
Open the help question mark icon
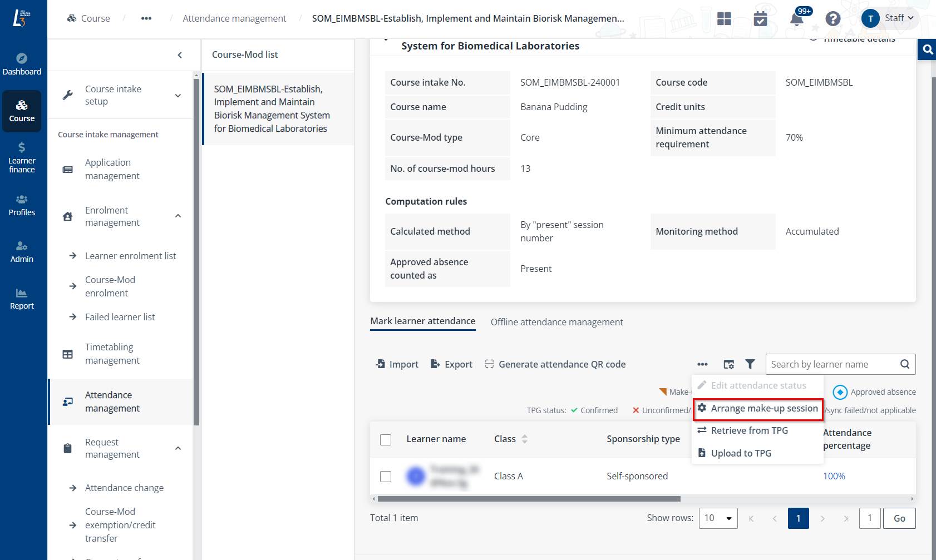point(832,19)
